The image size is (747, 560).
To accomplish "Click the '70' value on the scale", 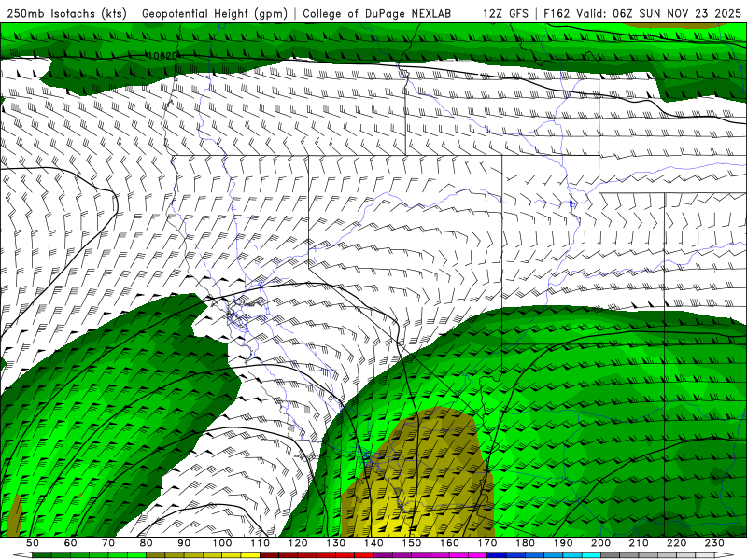I will [x=108, y=543].
